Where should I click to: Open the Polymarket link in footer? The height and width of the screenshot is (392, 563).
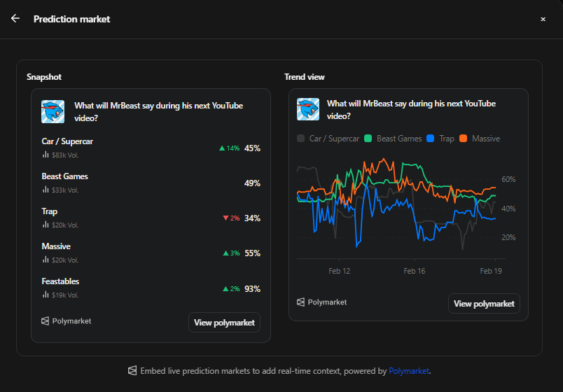pos(409,370)
